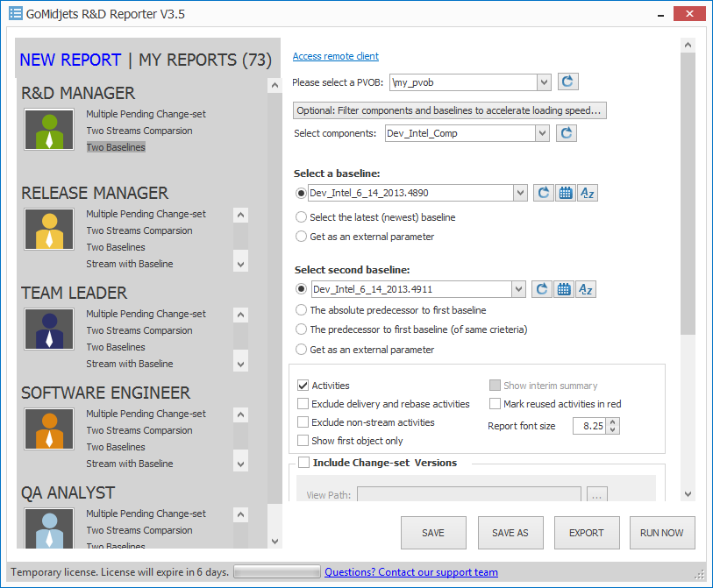The height and width of the screenshot is (588, 713).
Task: Open the Access remote client link
Action: pyautogui.click(x=335, y=56)
